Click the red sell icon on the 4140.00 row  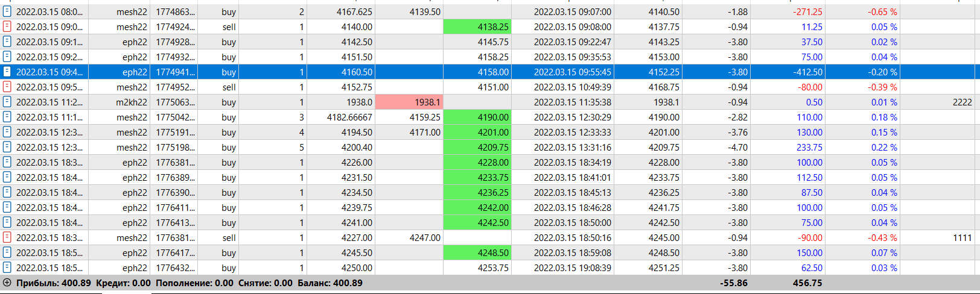(7, 27)
